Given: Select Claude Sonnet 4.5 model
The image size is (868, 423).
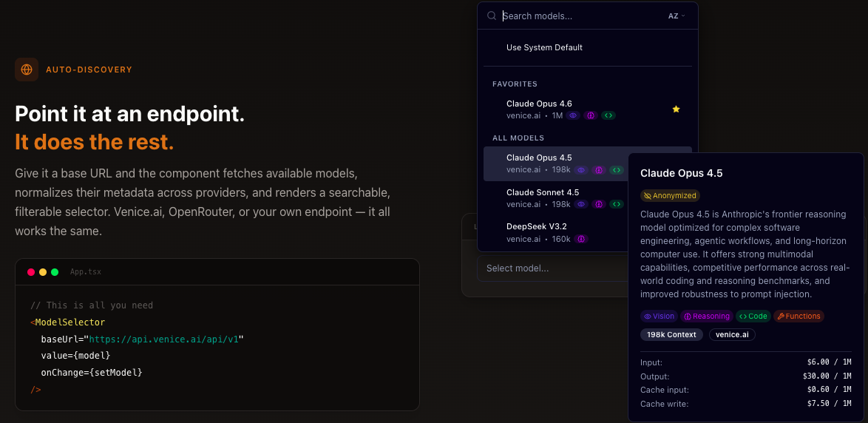Looking at the screenshot, I should tap(556, 198).
